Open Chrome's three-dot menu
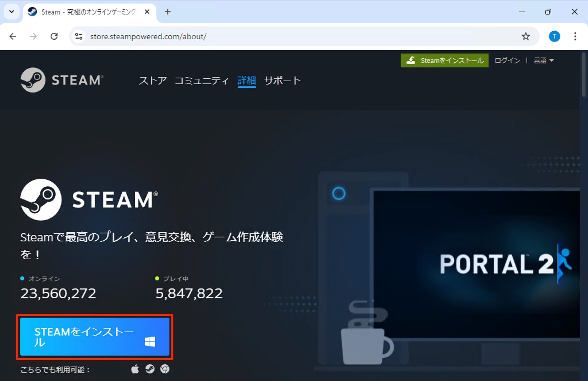The image size is (588, 381). tap(575, 36)
